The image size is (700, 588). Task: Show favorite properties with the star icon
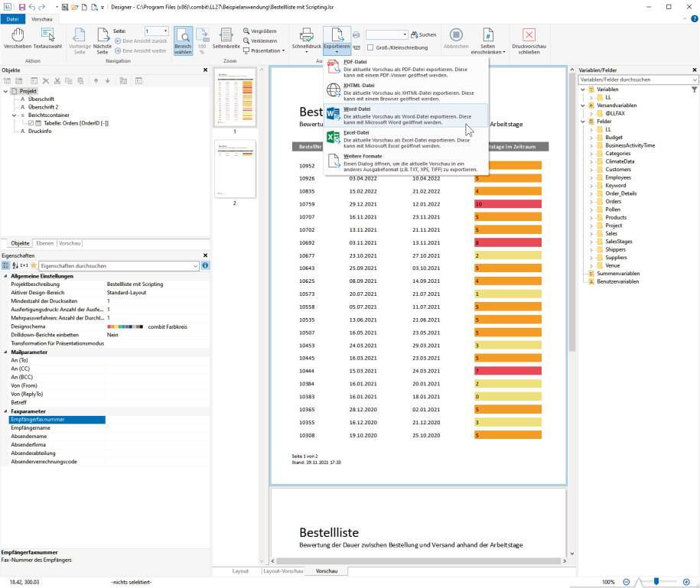coord(34,265)
